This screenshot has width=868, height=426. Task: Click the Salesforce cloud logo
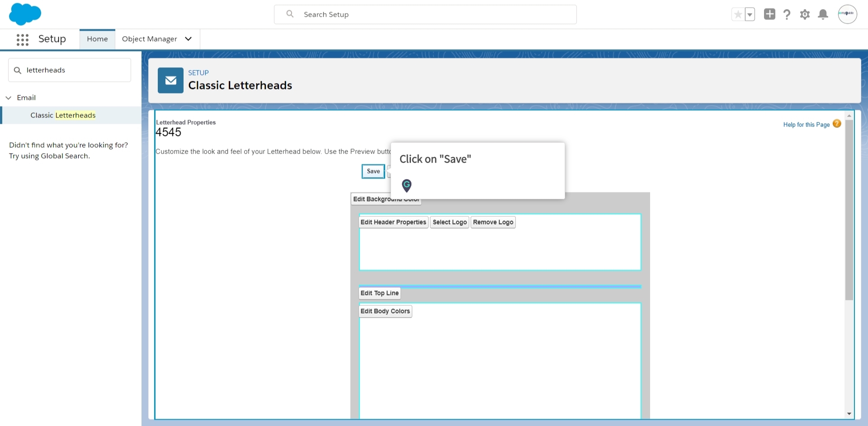(x=25, y=14)
